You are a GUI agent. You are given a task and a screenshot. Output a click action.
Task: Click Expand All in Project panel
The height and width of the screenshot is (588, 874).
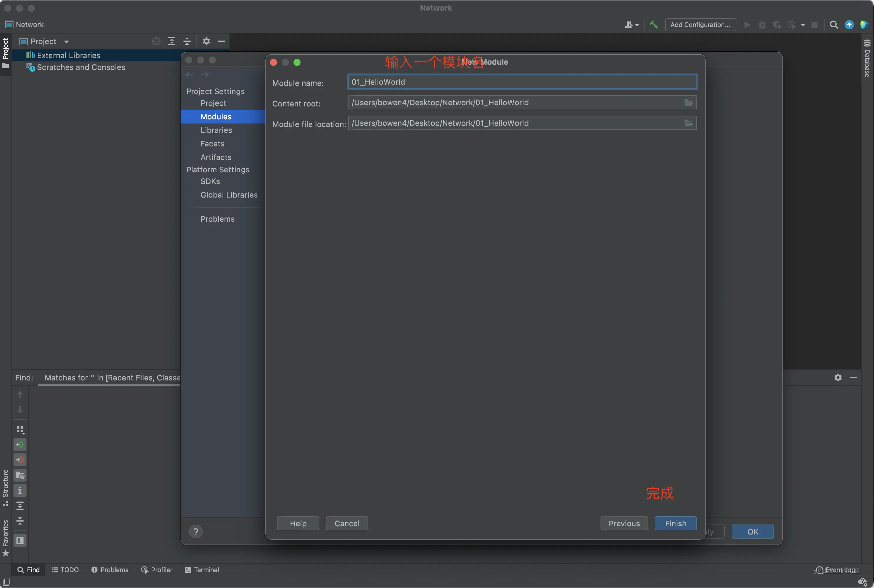(172, 41)
